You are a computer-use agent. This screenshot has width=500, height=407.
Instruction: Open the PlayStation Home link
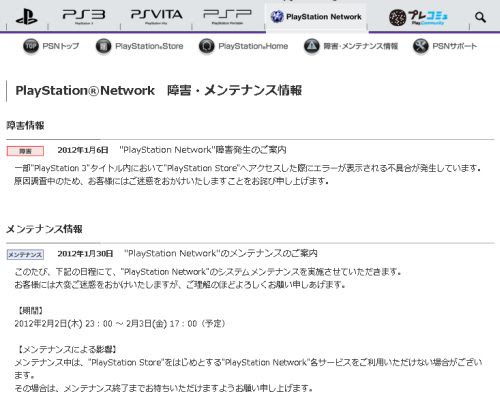(253, 46)
